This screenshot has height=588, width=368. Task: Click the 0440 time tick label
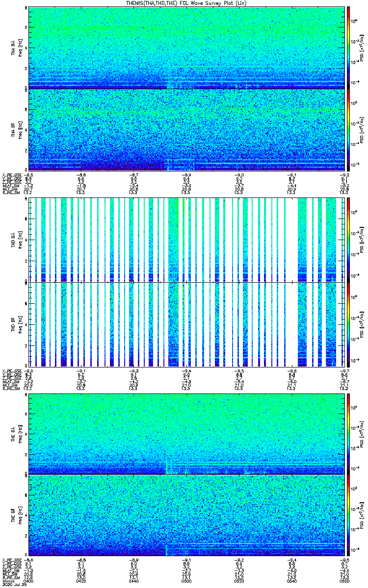click(x=133, y=581)
